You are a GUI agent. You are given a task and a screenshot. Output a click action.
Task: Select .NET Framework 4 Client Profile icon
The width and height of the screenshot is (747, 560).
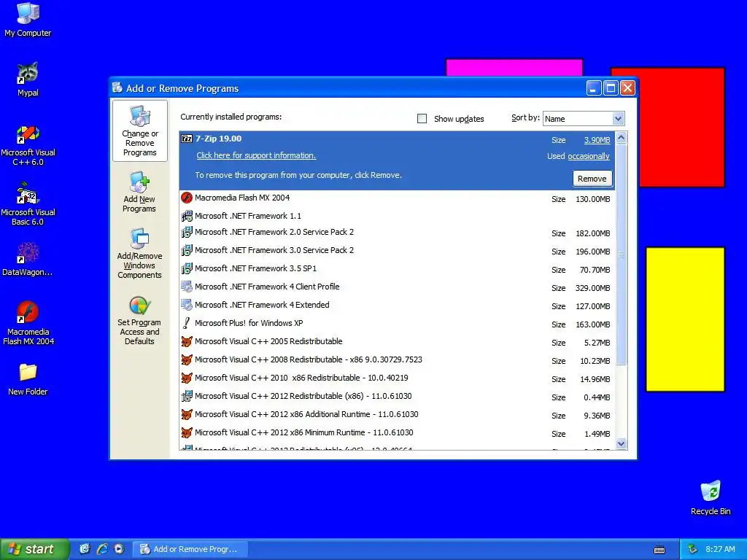(187, 287)
